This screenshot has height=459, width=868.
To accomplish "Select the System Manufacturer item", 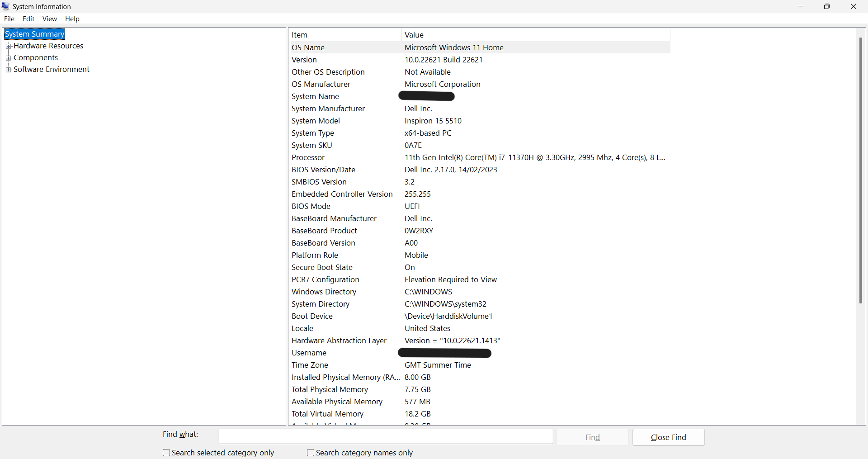I will [x=328, y=109].
